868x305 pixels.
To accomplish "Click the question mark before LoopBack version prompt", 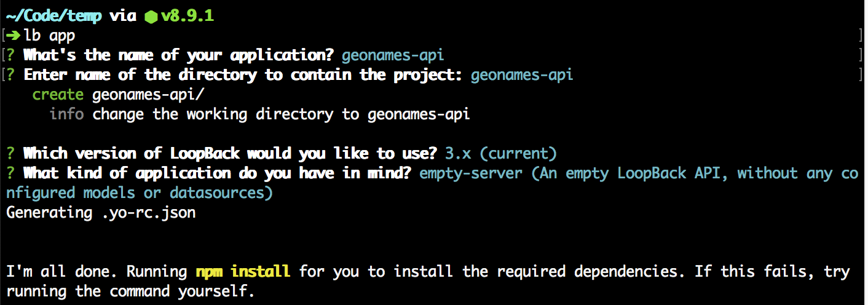I will (x=11, y=154).
